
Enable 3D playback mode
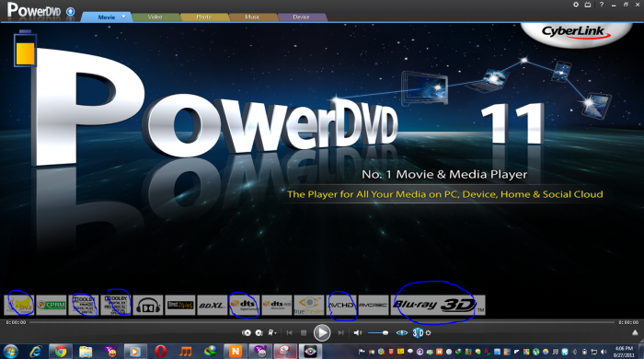point(418,332)
